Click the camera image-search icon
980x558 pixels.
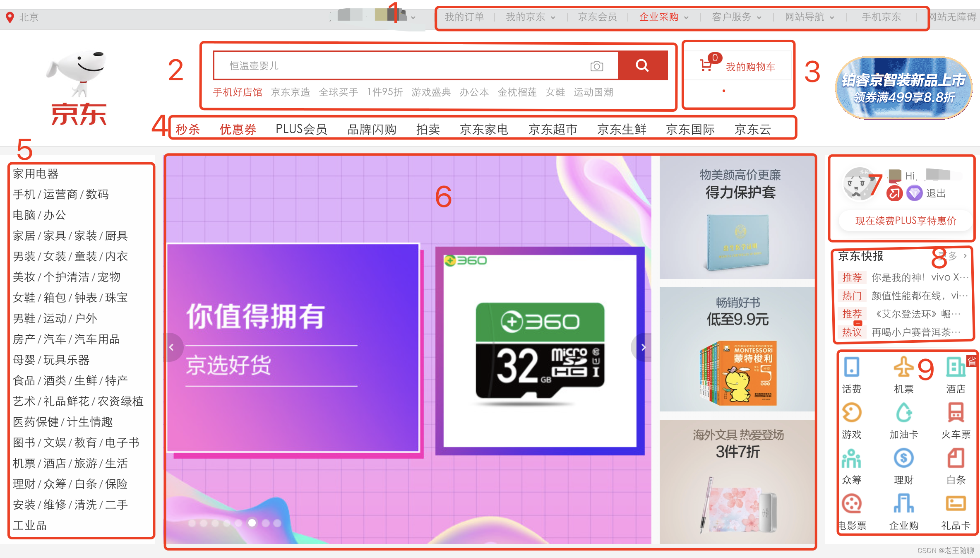(x=596, y=66)
